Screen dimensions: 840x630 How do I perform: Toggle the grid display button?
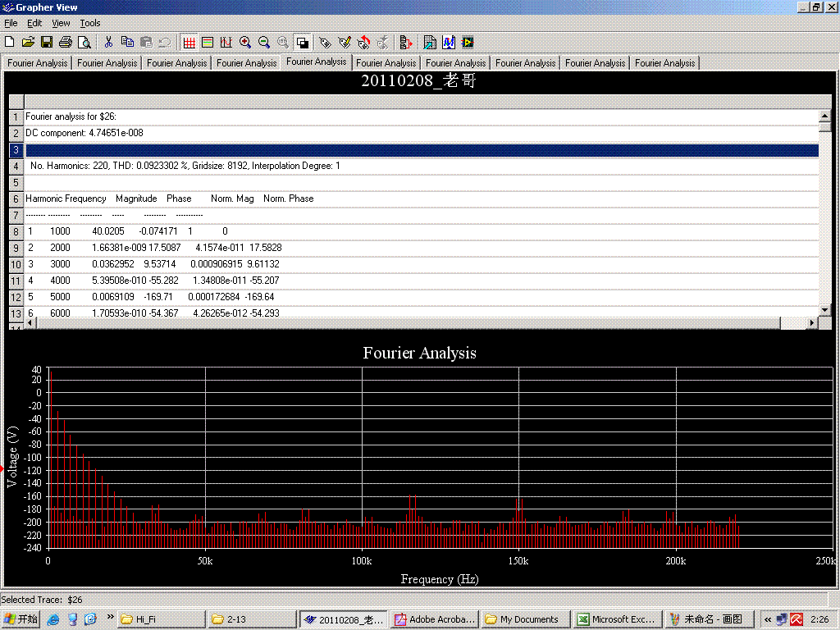pyautogui.click(x=189, y=42)
